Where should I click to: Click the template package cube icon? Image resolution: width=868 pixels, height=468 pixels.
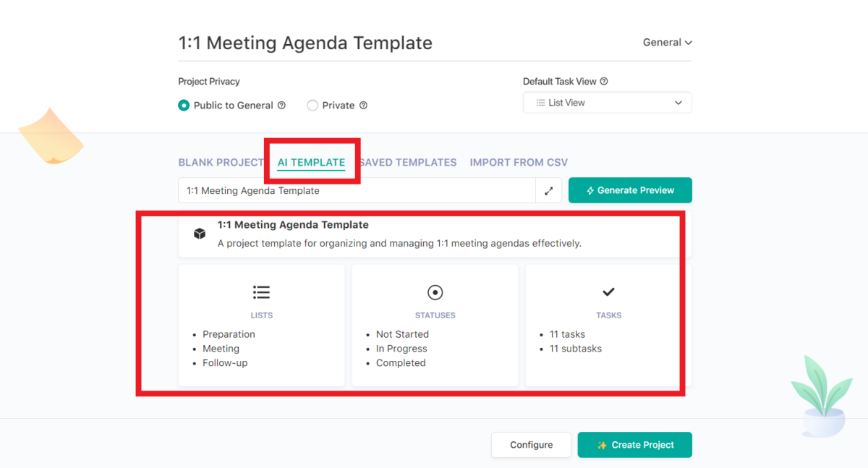tap(199, 233)
